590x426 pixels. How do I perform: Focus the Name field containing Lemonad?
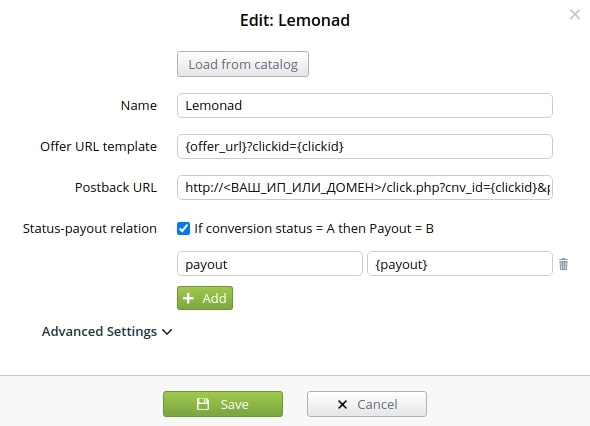click(365, 105)
